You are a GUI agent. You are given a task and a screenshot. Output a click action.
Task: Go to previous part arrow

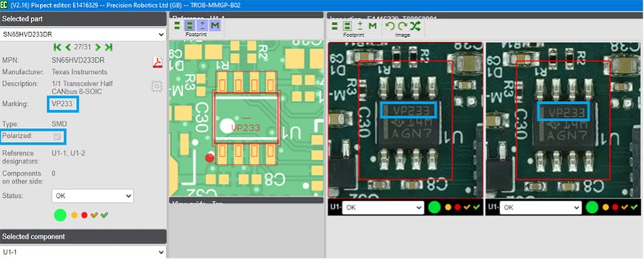[x=68, y=48]
